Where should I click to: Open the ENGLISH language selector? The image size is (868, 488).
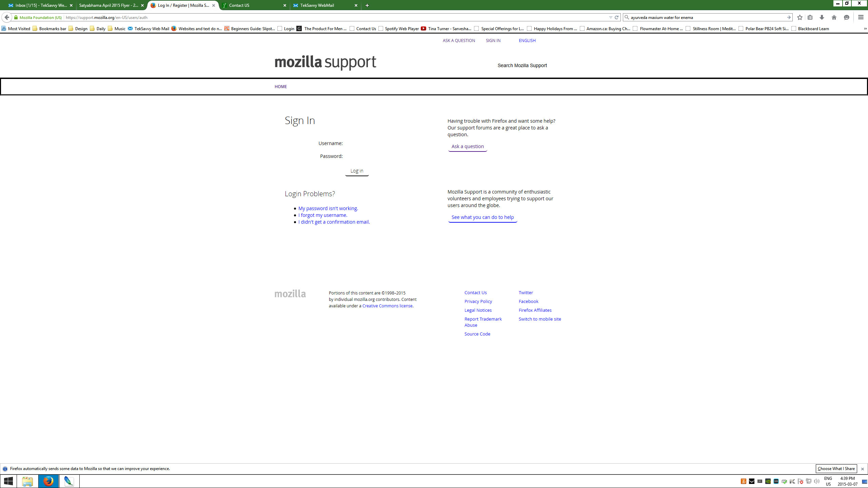tap(527, 40)
